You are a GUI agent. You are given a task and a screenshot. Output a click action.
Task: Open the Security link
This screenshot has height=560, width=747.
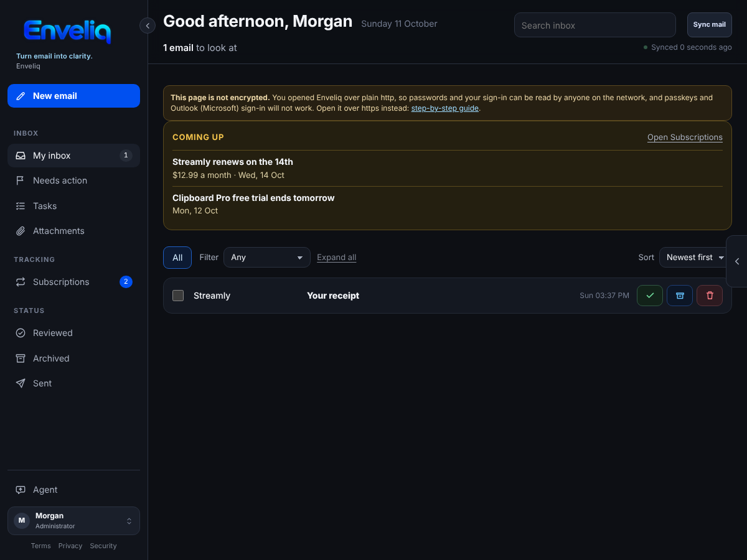click(103, 546)
